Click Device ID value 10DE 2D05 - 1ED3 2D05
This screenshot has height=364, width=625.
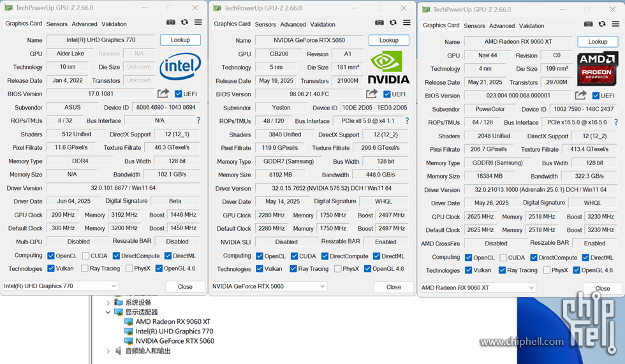(x=375, y=108)
